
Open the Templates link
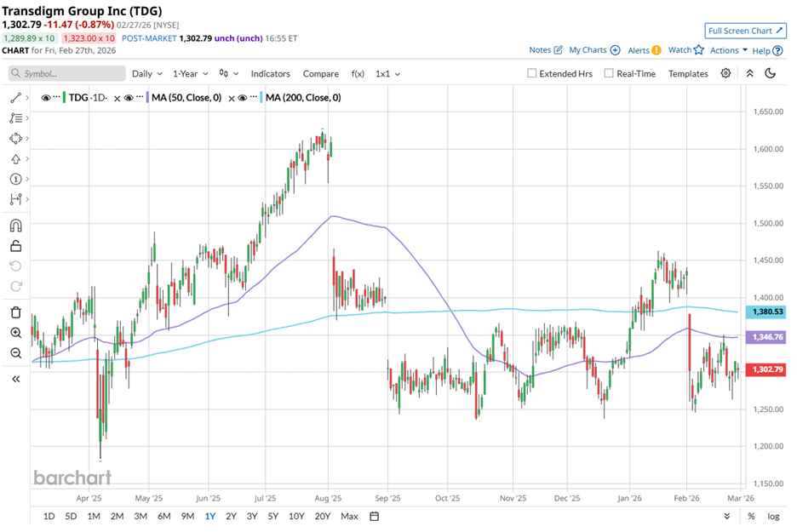tap(688, 74)
